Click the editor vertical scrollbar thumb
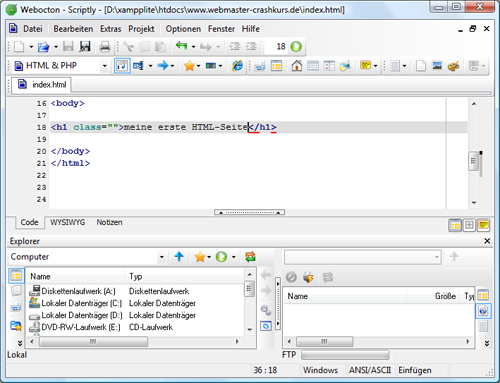 click(x=473, y=161)
